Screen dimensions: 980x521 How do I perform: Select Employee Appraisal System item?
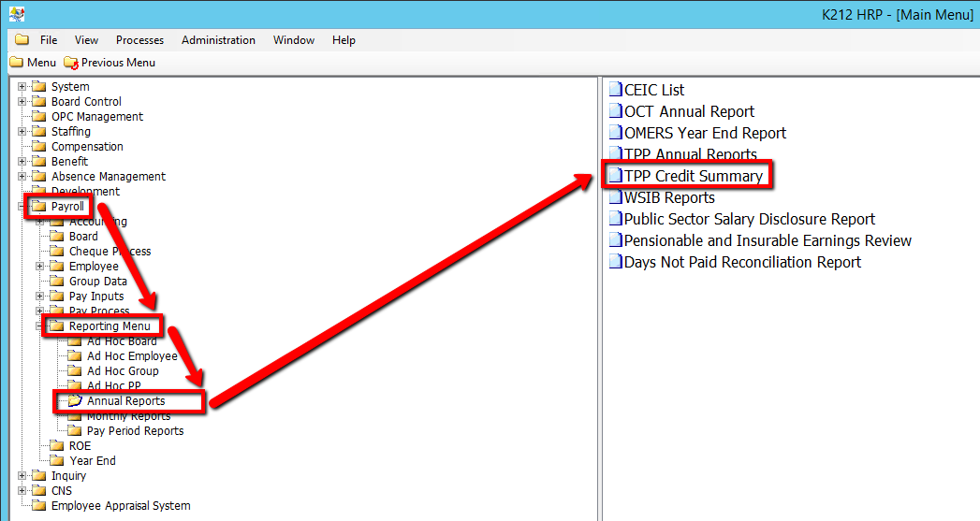coord(120,506)
